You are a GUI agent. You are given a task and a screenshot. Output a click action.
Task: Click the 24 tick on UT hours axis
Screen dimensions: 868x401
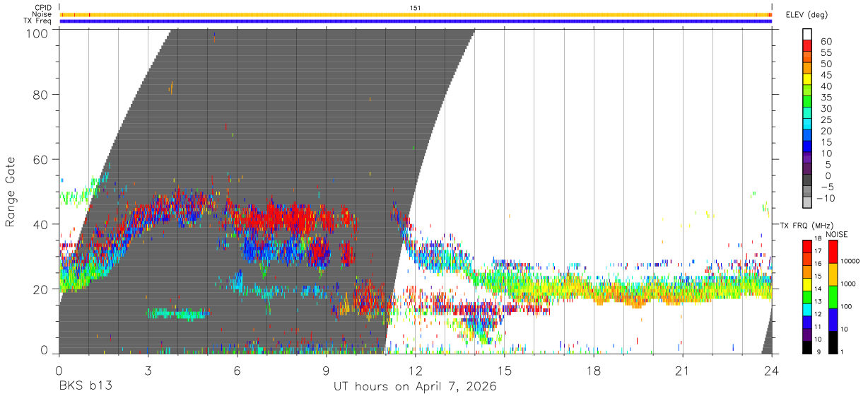click(772, 370)
